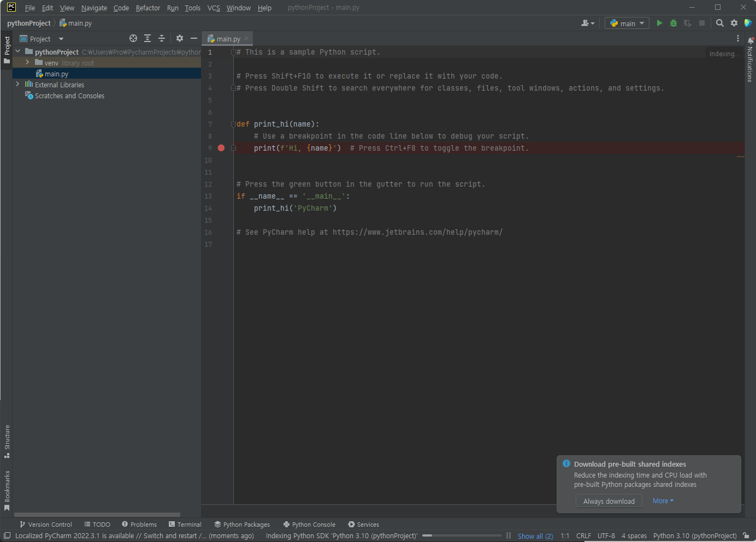Viewport: 756px width, 542px height.
Task: Toggle tool window bars icon in status bar corner
Action: click(7, 535)
